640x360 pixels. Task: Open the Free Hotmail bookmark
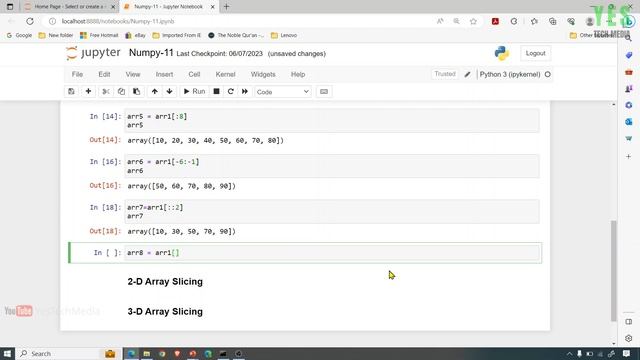point(99,36)
